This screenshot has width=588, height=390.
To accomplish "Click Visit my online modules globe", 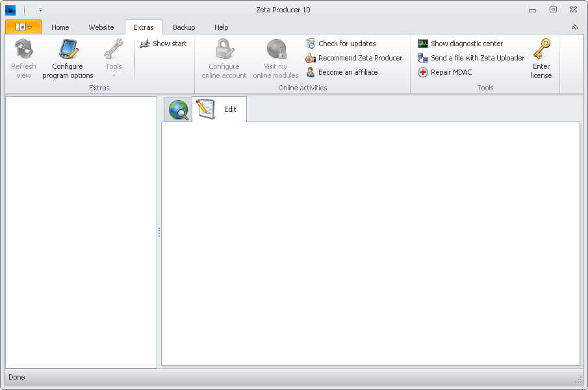I will [276, 49].
